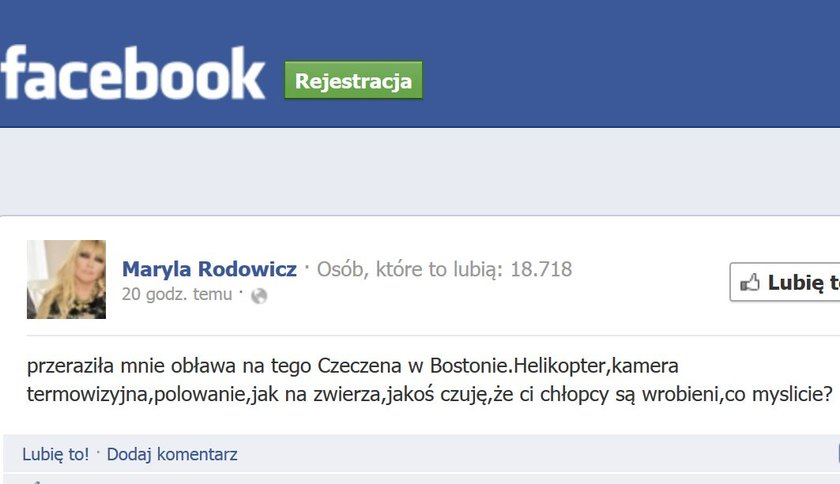The height and width of the screenshot is (484, 840).
Task: Open the Maryla Rodowicz page name link
Action: click(209, 269)
